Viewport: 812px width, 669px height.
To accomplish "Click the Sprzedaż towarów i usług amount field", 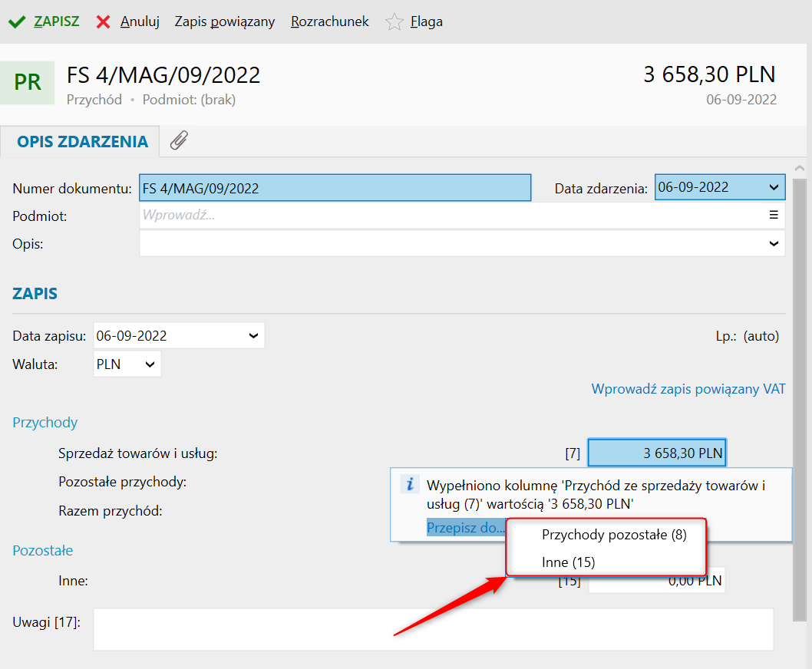I will (657, 453).
